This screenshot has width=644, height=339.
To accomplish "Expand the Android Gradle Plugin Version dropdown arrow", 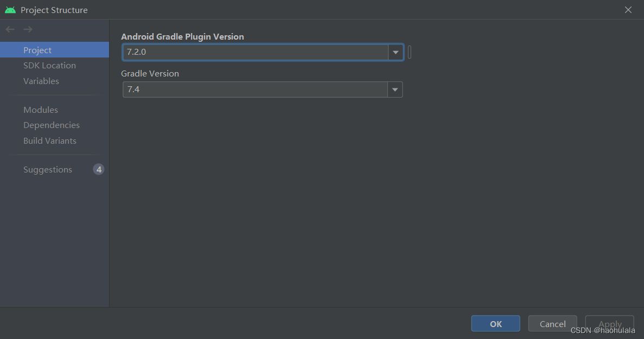I will coord(396,52).
